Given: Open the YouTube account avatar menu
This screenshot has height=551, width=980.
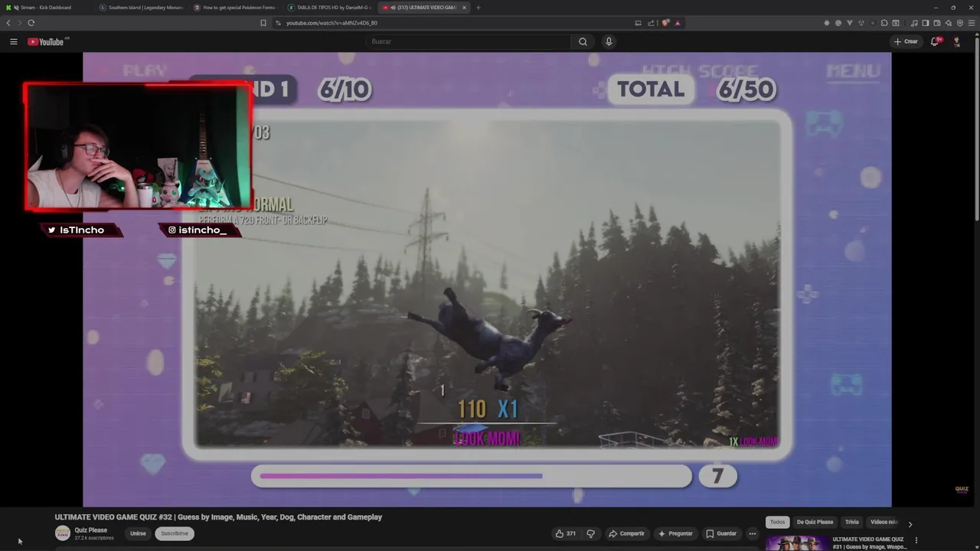Looking at the screenshot, I should pyautogui.click(x=957, y=41).
